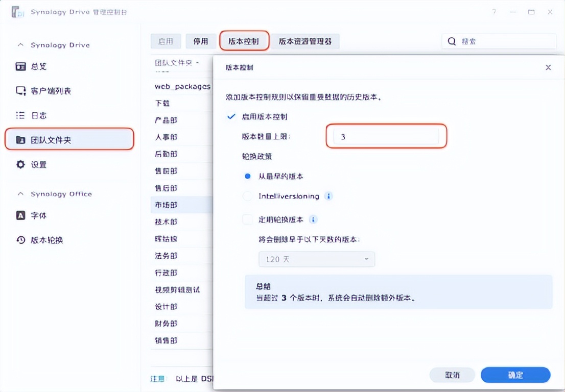Select the Intelliversioning rotation policy
565x392 pixels.
tap(249, 196)
